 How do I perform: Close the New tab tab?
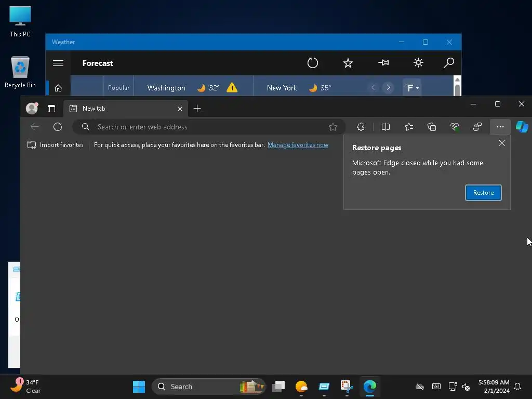click(x=180, y=109)
